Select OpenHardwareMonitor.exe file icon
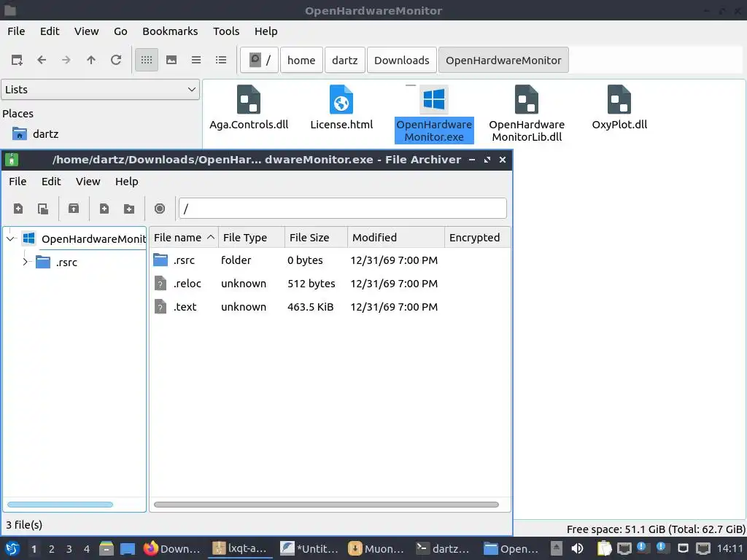Screen dimensions: 747x560 [x=434, y=99]
